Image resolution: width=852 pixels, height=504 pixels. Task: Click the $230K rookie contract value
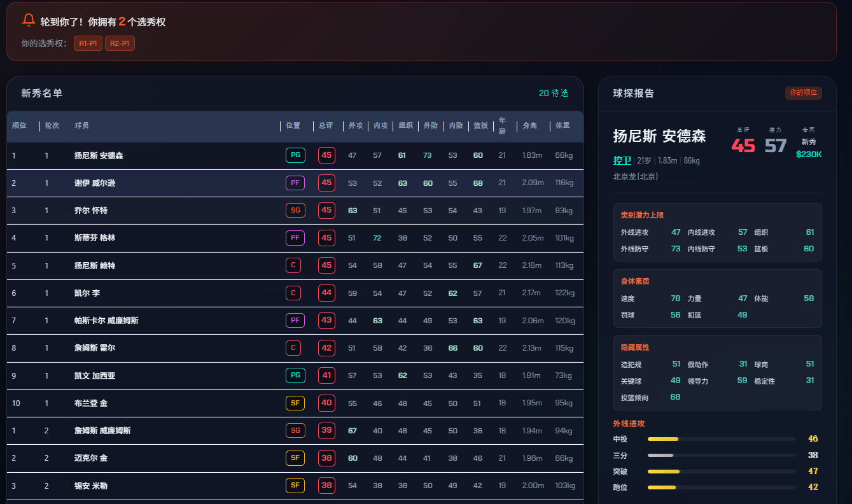coord(809,154)
